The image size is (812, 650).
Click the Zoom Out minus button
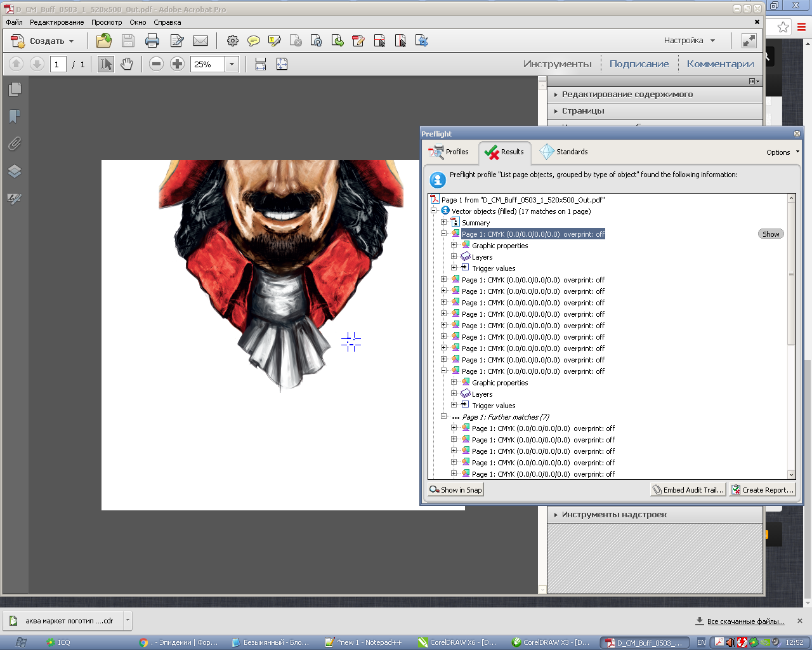tap(157, 64)
